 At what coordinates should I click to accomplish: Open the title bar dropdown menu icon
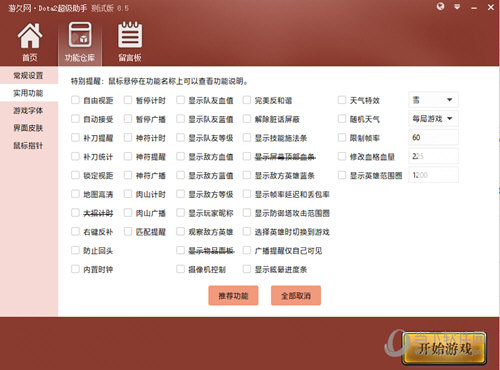pos(457,7)
